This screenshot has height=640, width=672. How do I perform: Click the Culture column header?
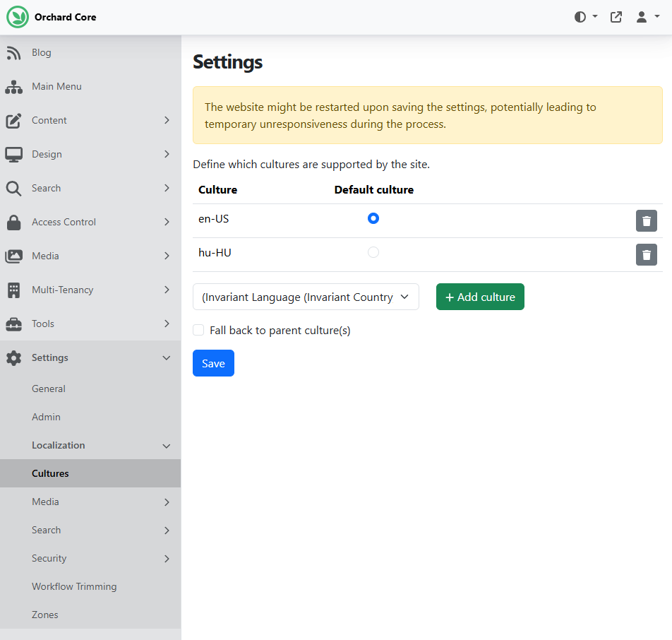tap(217, 189)
